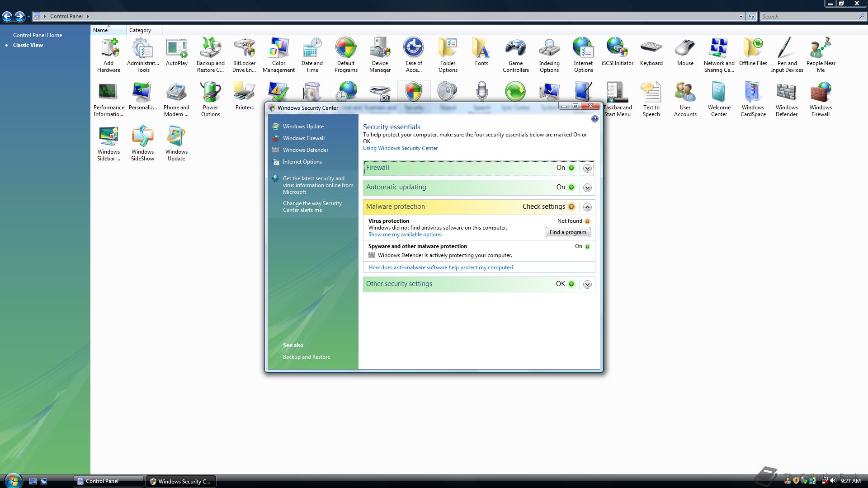868x488 pixels.
Task: Open Windows Firewall in Security Center sidebar
Action: (303, 138)
